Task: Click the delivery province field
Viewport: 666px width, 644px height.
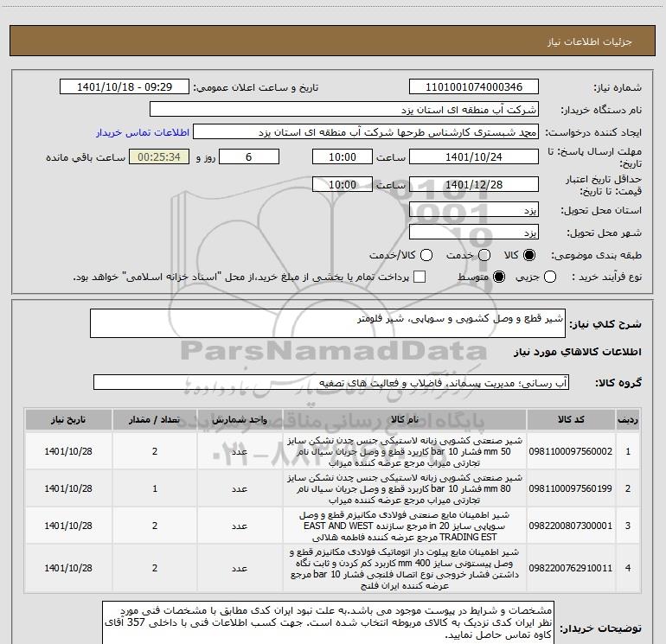Action: (474, 210)
